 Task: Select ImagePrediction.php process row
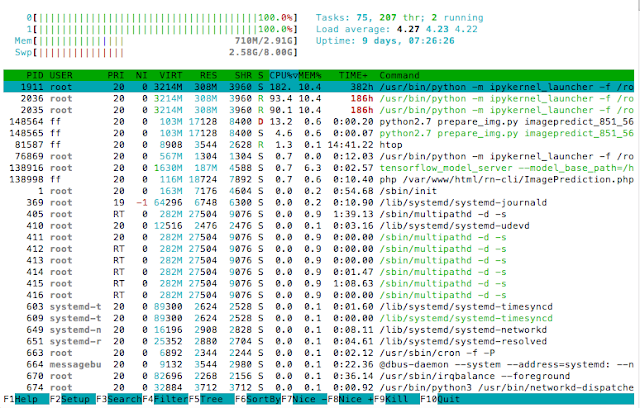point(318,180)
